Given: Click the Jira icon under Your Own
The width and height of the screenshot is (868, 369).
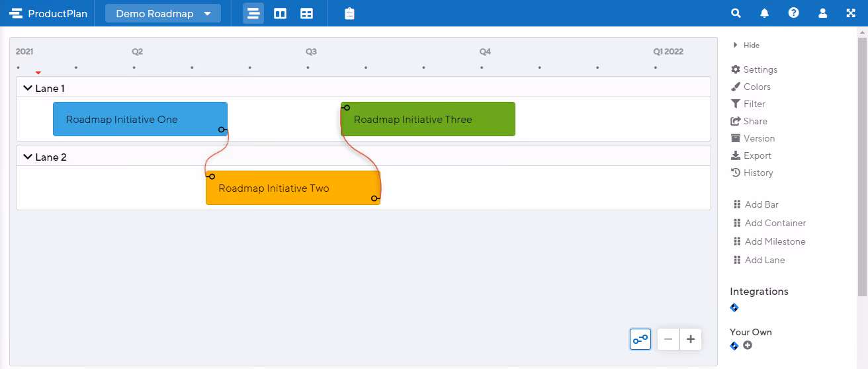Looking at the screenshot, I should point(734,345).
